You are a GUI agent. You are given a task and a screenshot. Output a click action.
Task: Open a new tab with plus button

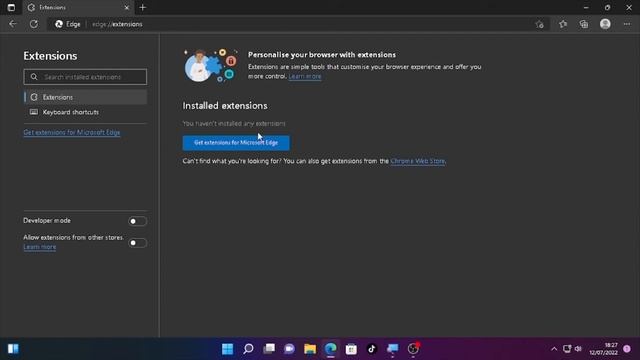coord(142,7)
